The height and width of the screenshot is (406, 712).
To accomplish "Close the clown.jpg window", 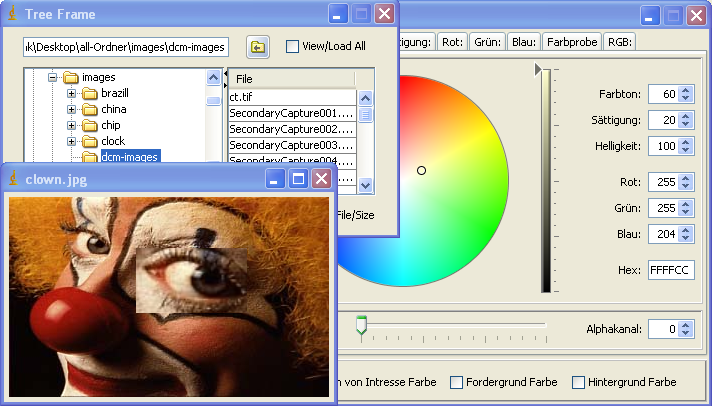I will [321, 179].
